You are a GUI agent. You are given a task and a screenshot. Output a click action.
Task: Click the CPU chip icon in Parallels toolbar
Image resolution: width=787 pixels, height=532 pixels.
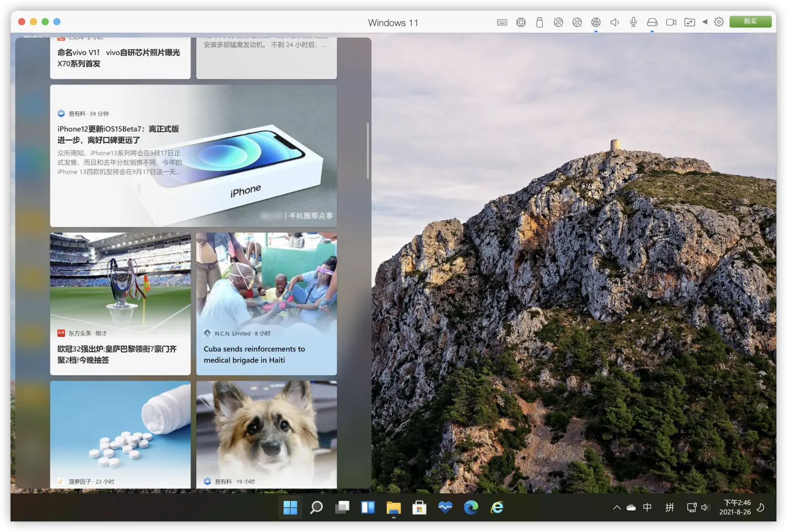pos(520,22)
